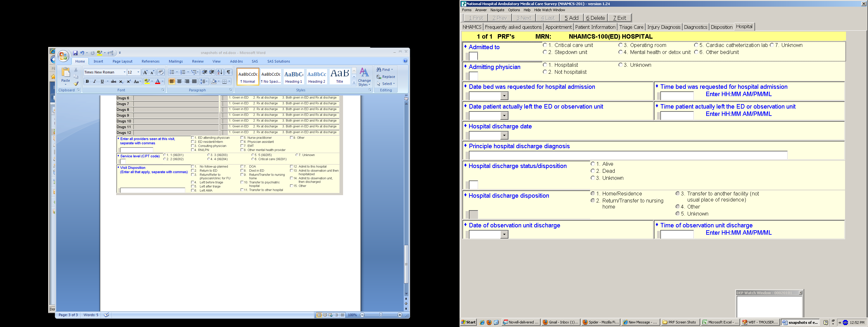Open the Page Layout ribbon tab
Viewport: 868px width, 327px height.
click(x=122, y=61)
